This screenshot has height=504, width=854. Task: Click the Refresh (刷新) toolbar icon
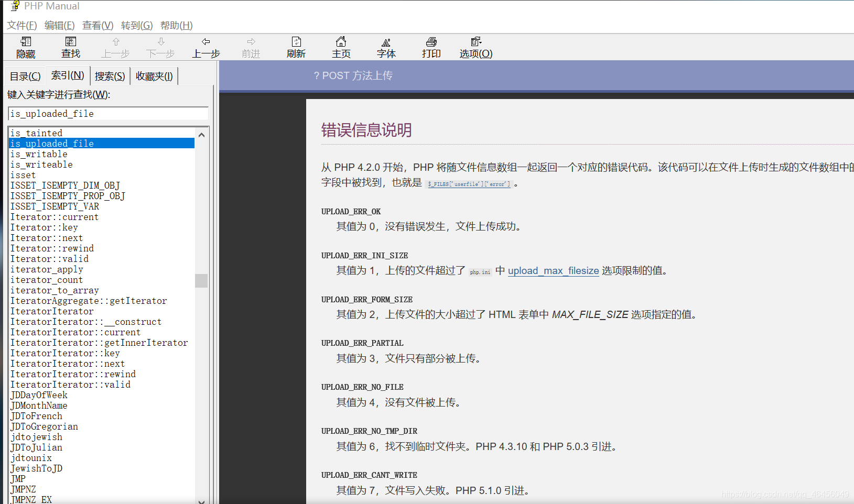tap(296, 41)
